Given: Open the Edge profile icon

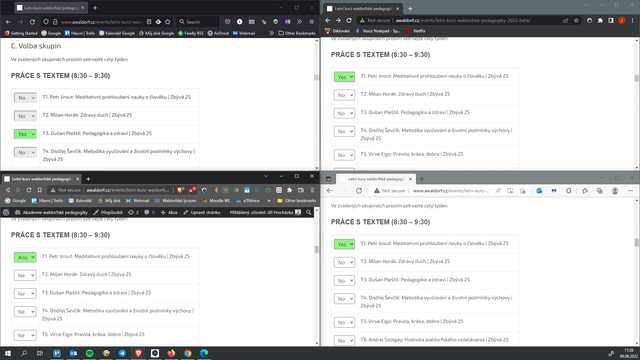Looking at the screenshot, I should click(615, 191).
